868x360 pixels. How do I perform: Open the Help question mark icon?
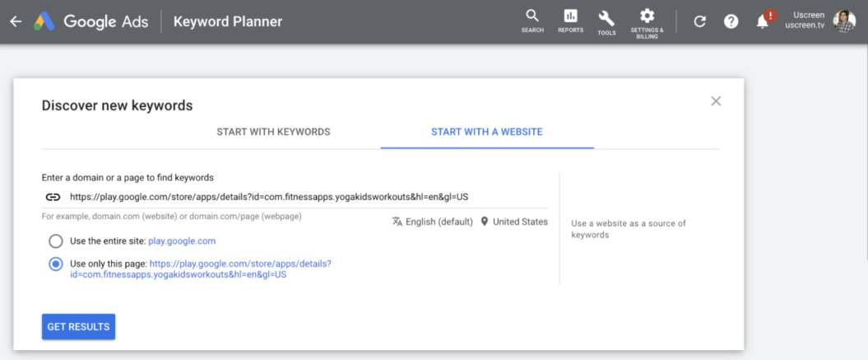(731, 21)
